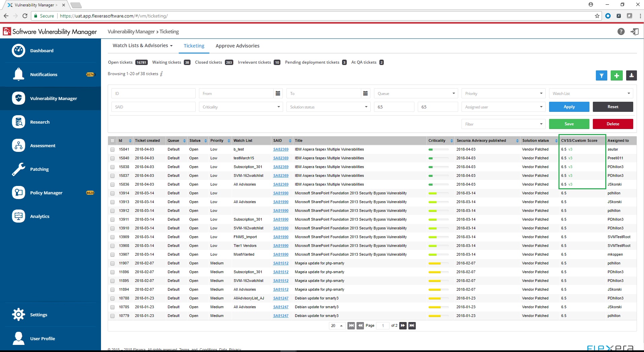Click the criticality bar for ticket 11907
644x352 pixels.
tap(438, 263)
